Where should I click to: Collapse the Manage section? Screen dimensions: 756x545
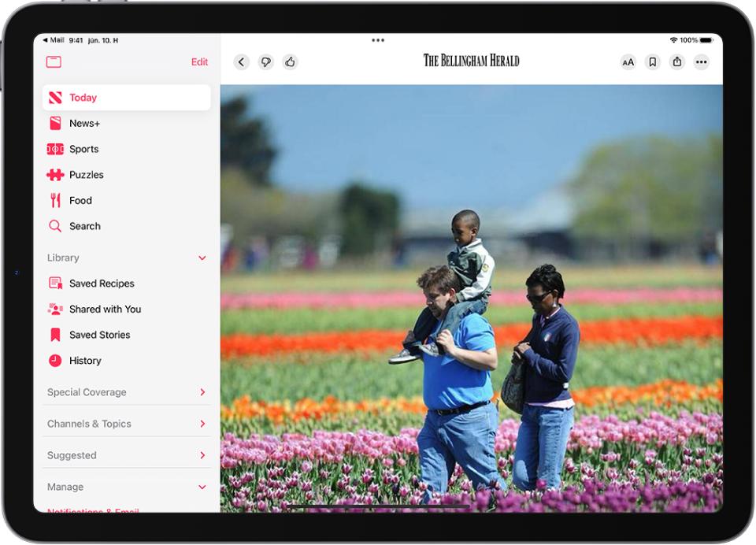click(202, 487)
